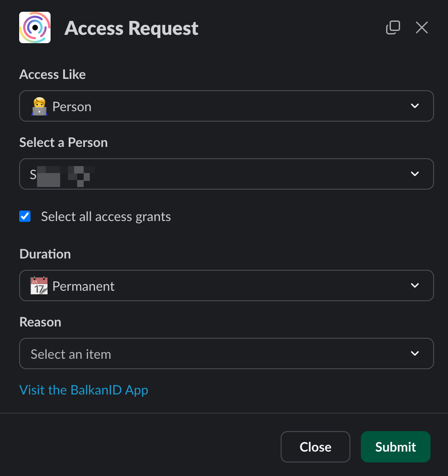The image size is (448, 476).
Task: Dismiss the dialog with the X icon
Action: coord(421,27)
